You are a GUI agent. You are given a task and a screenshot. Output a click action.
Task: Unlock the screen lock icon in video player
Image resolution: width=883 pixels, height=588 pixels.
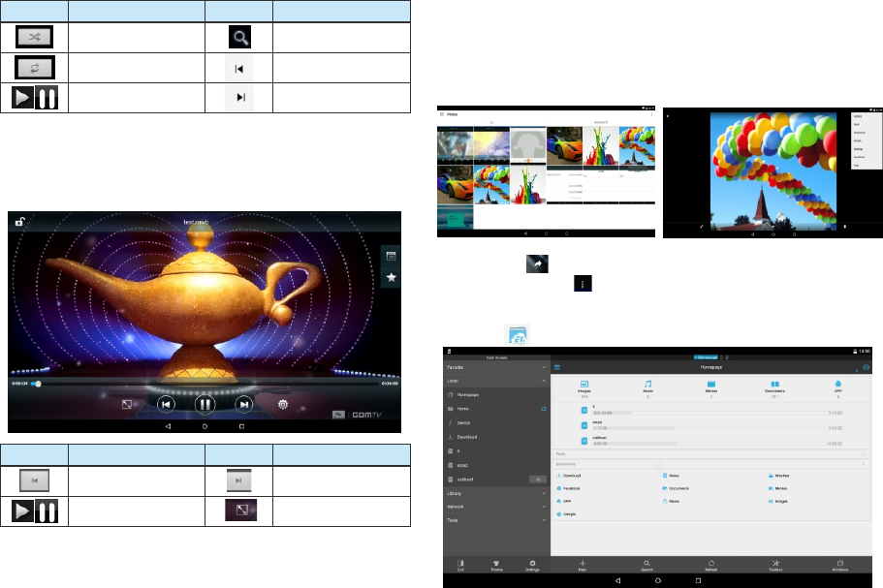coord(19,222)
